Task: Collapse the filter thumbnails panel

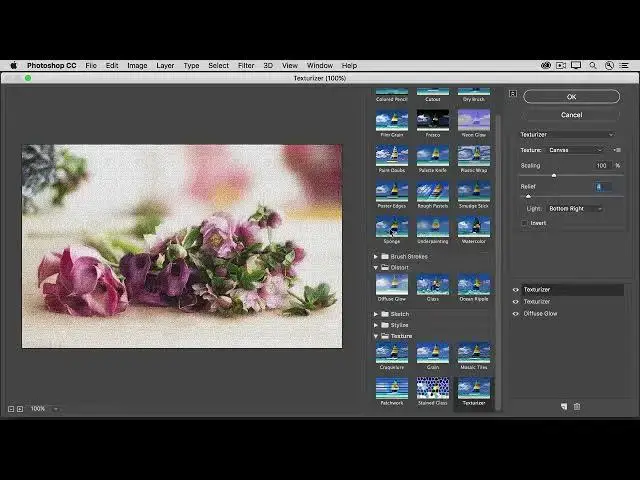Action: 513,93
